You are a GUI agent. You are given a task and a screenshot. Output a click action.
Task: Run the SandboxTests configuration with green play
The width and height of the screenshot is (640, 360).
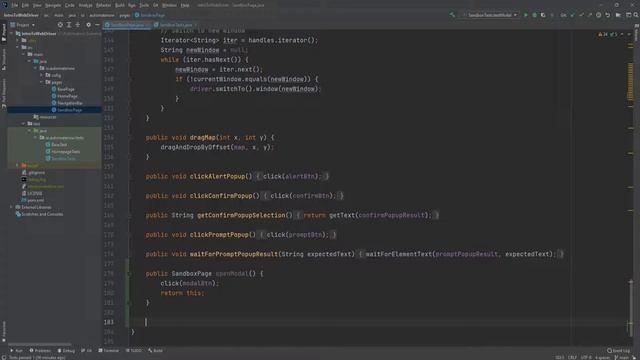(526, 15)
